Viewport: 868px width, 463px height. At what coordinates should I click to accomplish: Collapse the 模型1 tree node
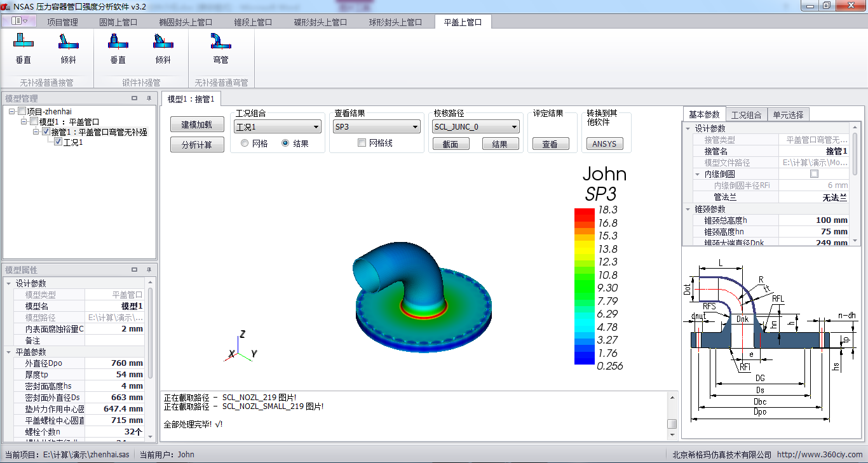[25, 121]
